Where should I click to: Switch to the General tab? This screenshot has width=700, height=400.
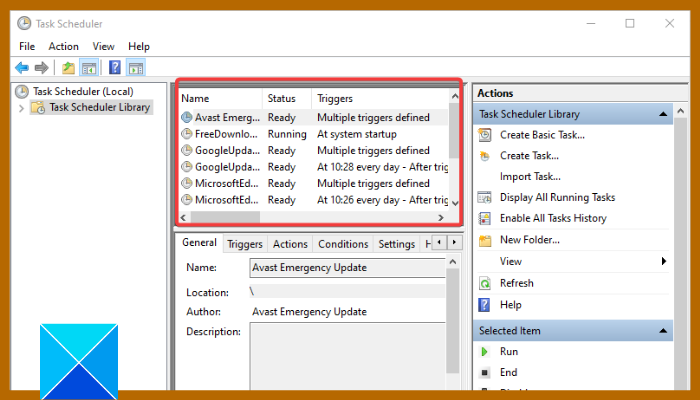coord(199,242)
